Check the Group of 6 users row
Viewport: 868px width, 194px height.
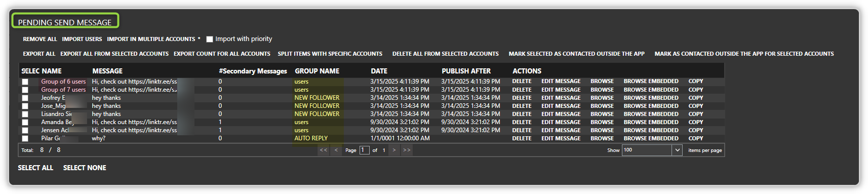(25, 82)
